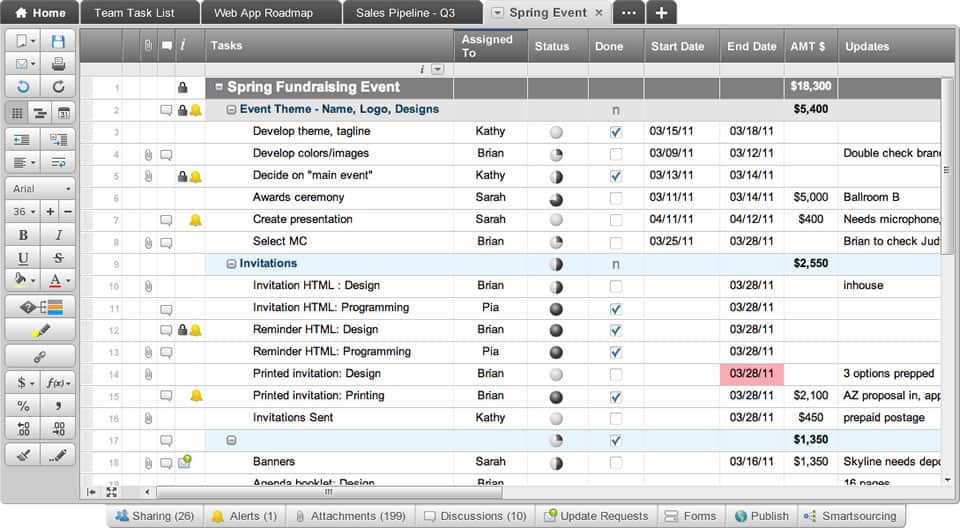Open Team Task List tab
The image size is (960, 528).
pyautogui.click(x=134, y=13)
